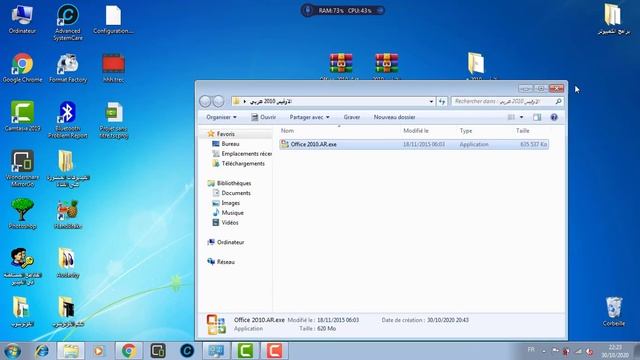Open Emplacements récents in sidebar
The image size is (640, 360).
tap(242, 154)
